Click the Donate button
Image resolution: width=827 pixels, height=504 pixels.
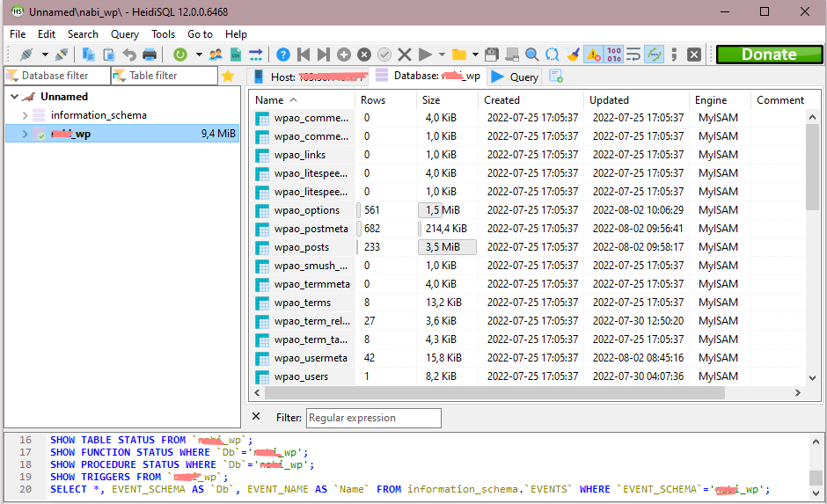click(769, 55)
